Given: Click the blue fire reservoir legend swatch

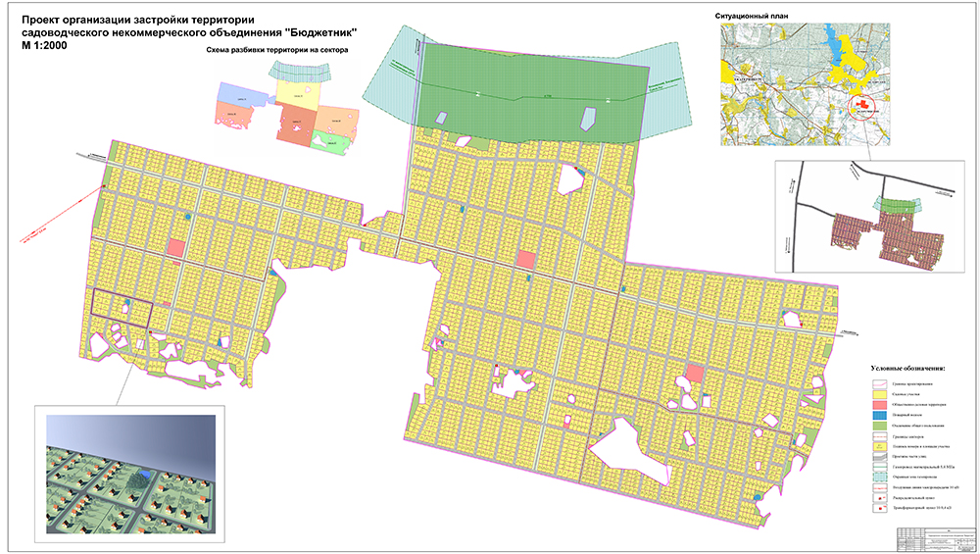Looking at the screenshot, I should (881, 417).
